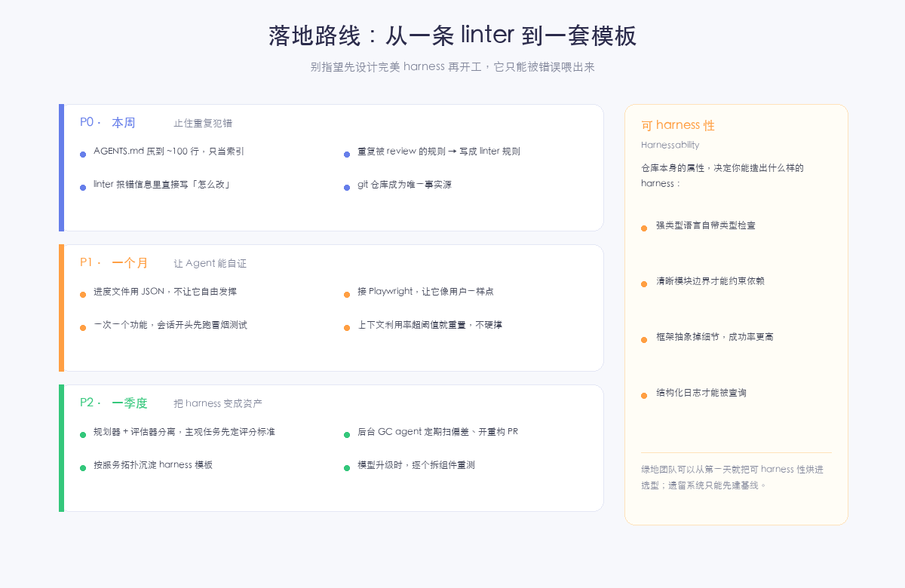Viewport: 905px width, 588px height.
Task: Click "git 仓库成为唯一事实源"
Action: (404, 185)
